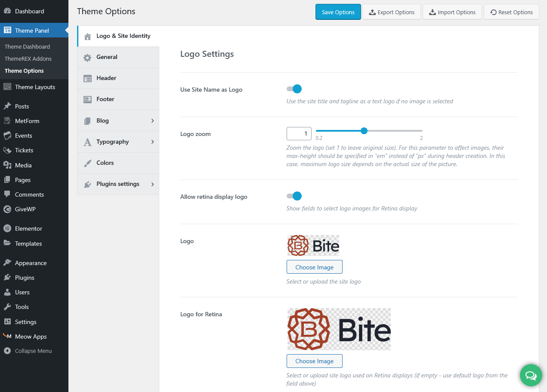Toggle Allow retina display logo switch
547x392 pixels.
[x=294, y=196]
